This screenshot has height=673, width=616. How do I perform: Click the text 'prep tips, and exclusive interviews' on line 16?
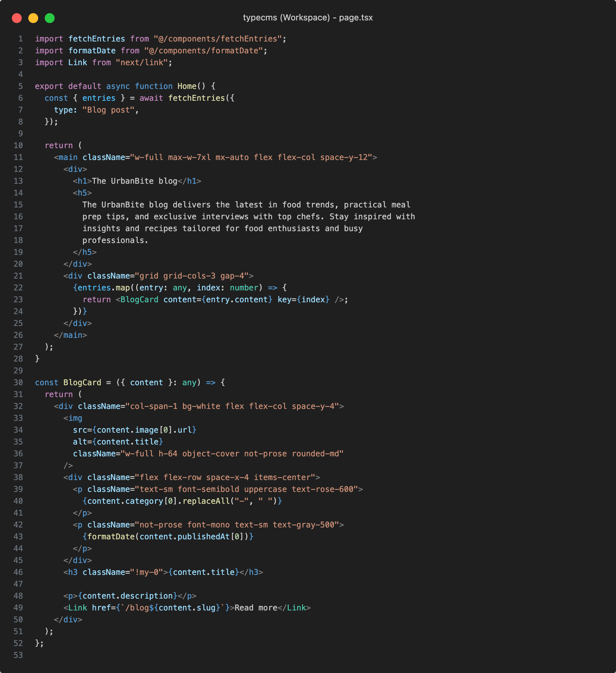coord(166,217)
